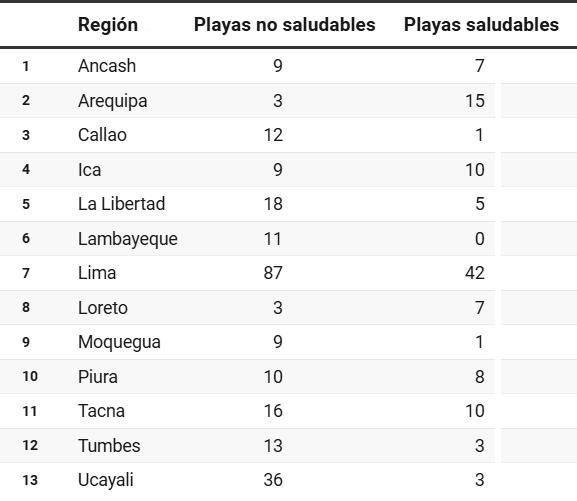Select the Arequipa row name
Screen dimensions: 577x501
click(x=113, y=101)
